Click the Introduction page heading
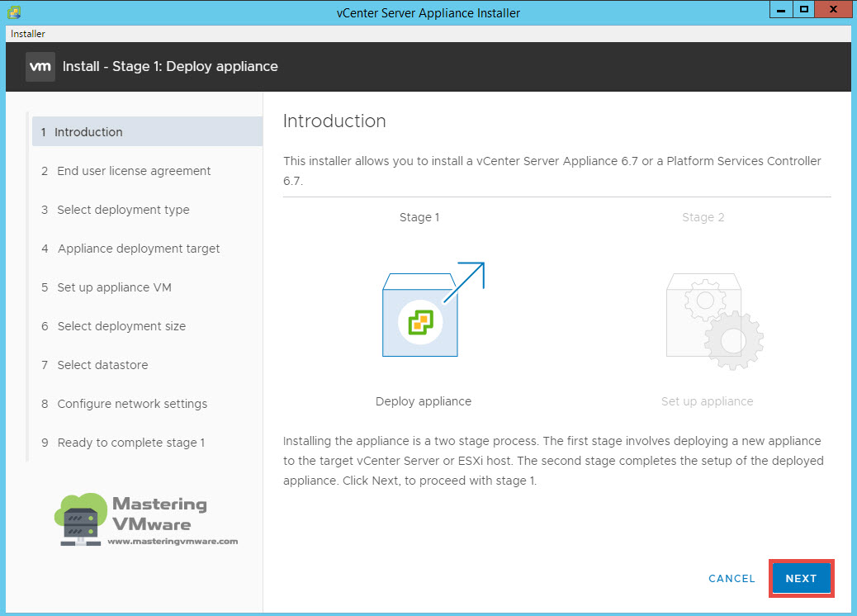This screenshot has width=857, height=616. (x=334, y=121)
